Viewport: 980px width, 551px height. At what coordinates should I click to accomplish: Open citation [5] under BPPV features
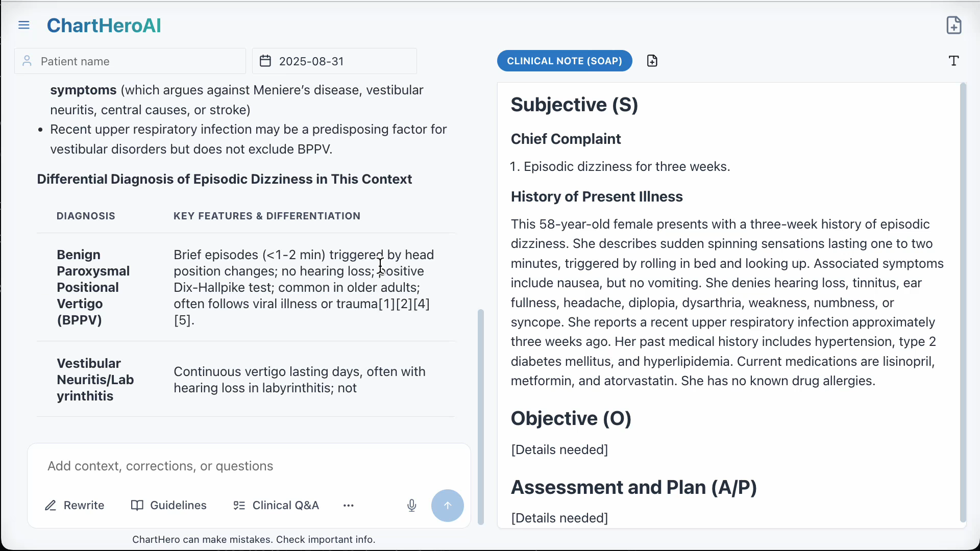tap(183, 320)
